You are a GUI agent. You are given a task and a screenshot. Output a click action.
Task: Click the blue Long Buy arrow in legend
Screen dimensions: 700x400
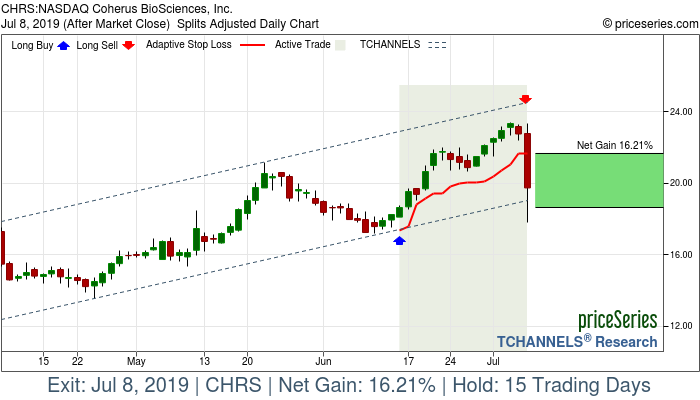[64, 46]
